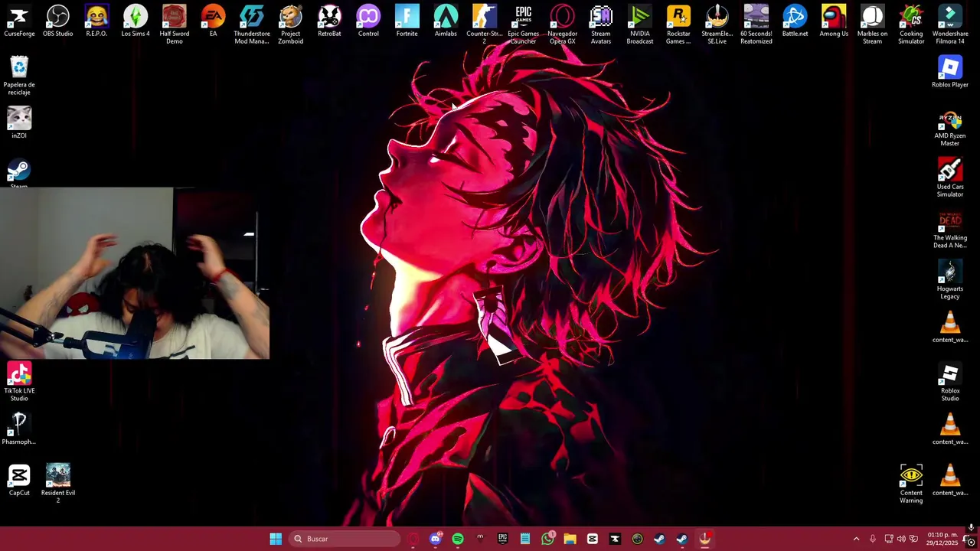Select the AMD Ryzen Master icon
The height and width of the screenshot is (551, 980).
pyautogui.click(x=950, y=127)
